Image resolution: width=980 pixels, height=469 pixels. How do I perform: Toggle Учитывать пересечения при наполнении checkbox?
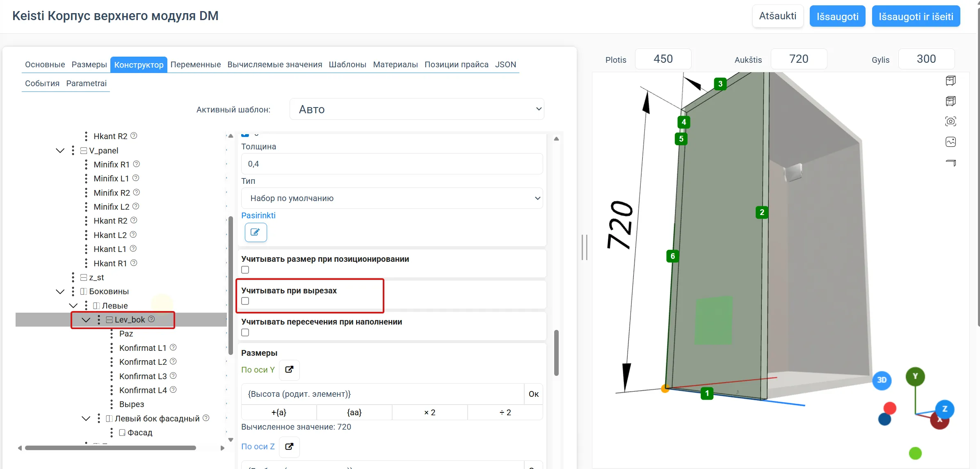(x=245, y=332)
